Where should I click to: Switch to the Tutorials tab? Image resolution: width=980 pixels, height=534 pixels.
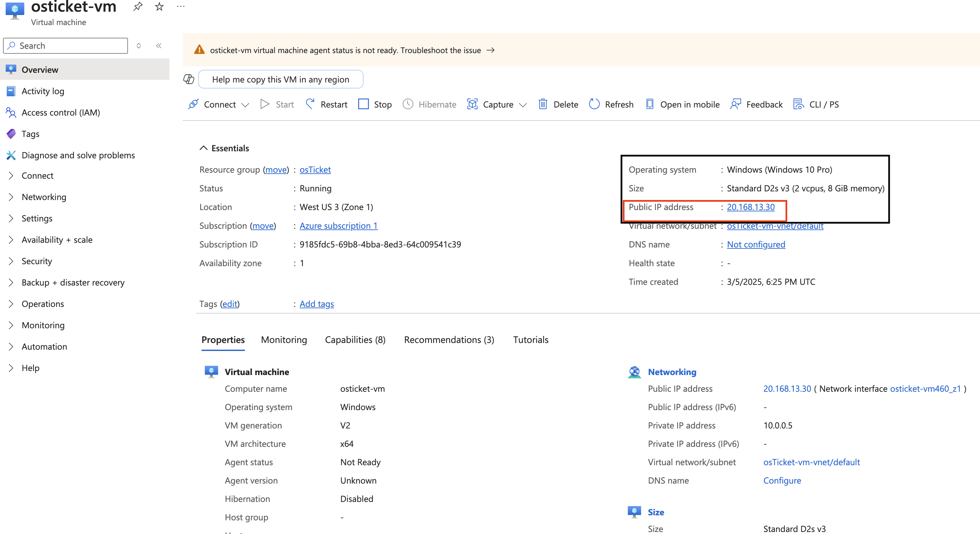pyautogui.click(x=530, y=339)
